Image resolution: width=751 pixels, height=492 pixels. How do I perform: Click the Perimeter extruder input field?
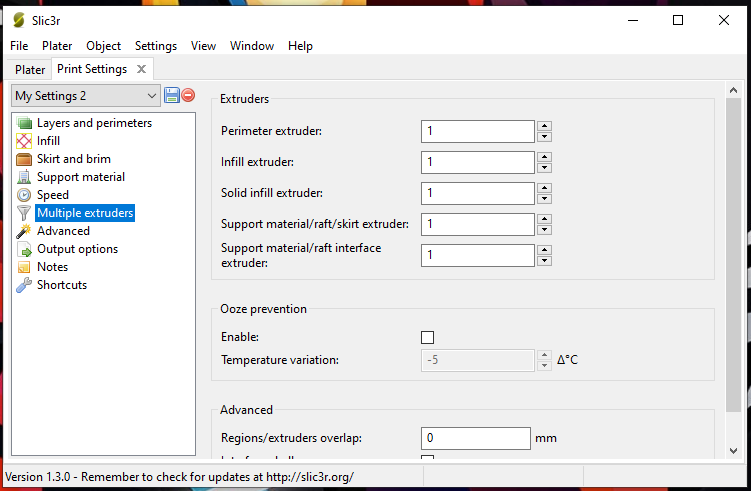pos(478,131)
